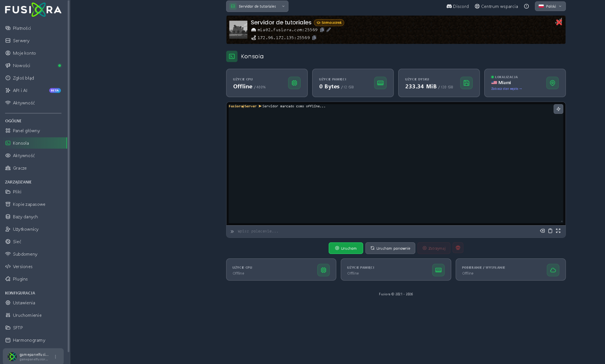
Task: Open the alert info icon in top bar
Action: (527, 6)
